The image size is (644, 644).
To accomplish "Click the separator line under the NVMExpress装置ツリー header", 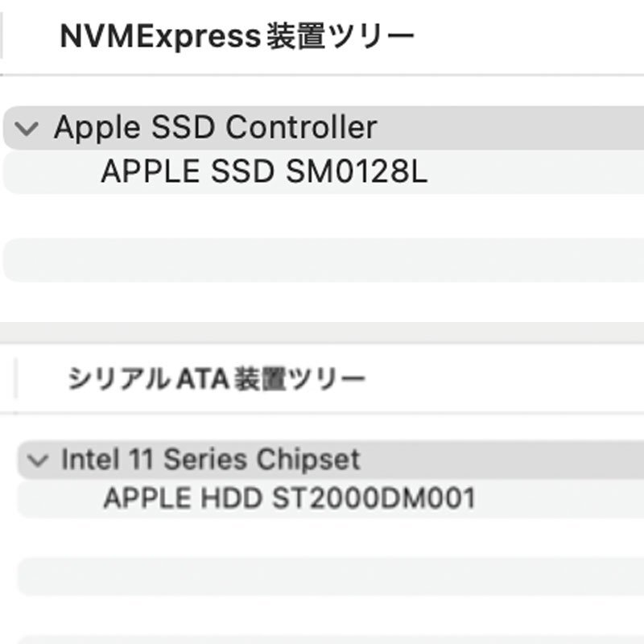I will click(322, 75).
